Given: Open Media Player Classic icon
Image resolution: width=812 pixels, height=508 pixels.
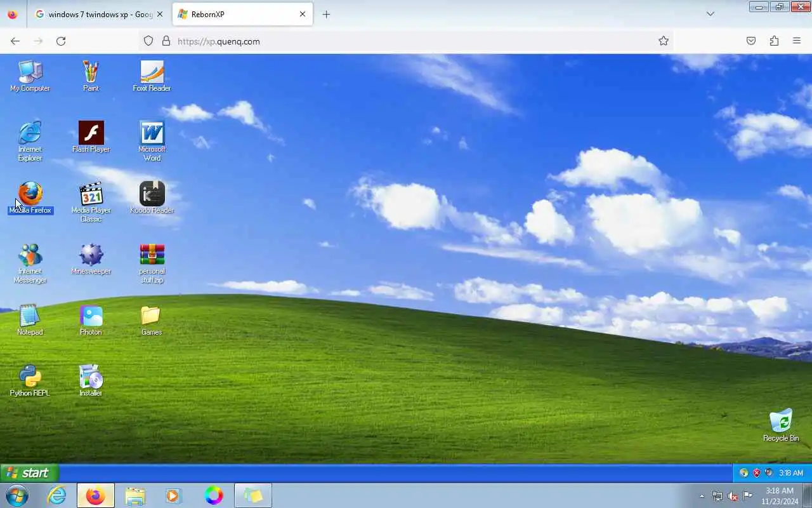Looking at the screenshot, I should (x=91, y=203).
